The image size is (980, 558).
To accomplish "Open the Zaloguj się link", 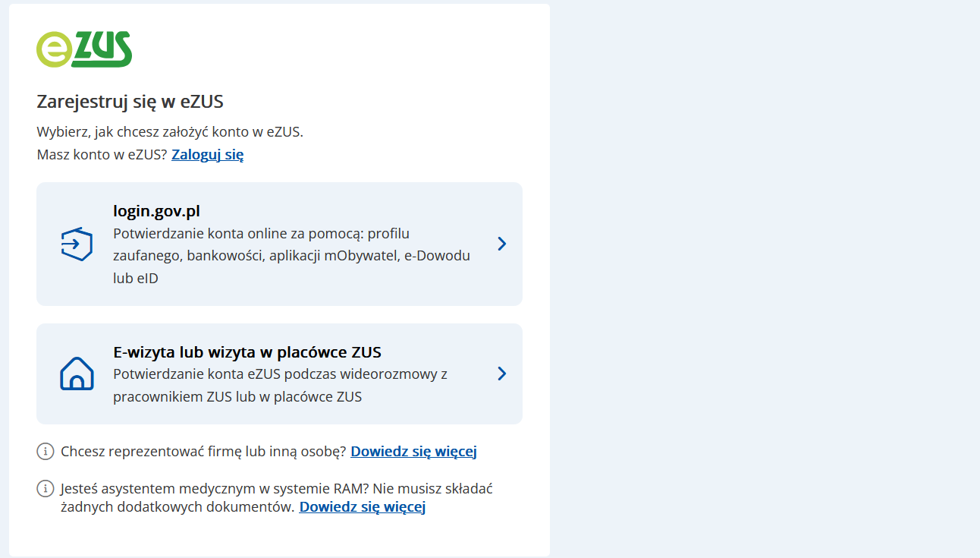I will pyautogui.click(x=207, y=155).
